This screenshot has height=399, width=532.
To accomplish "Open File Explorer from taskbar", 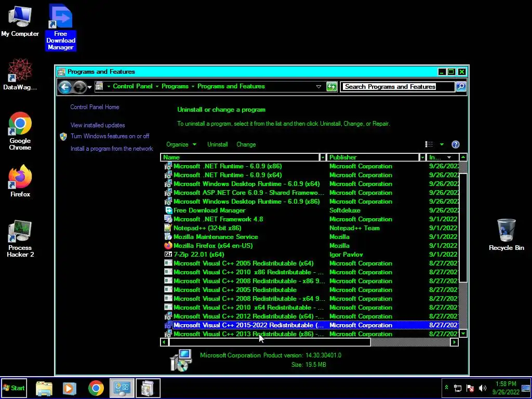I will click(44, 389).
